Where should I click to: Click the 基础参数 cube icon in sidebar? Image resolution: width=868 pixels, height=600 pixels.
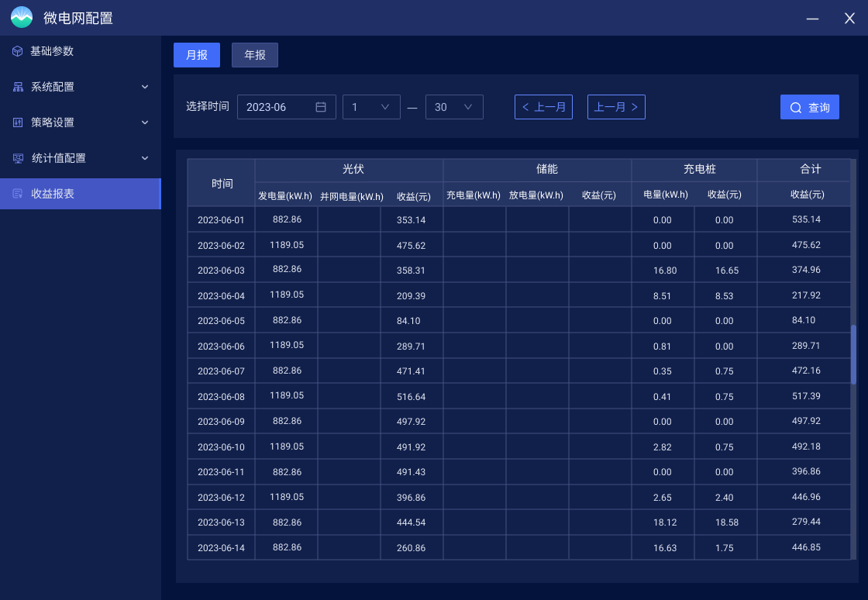coord(17,51)
